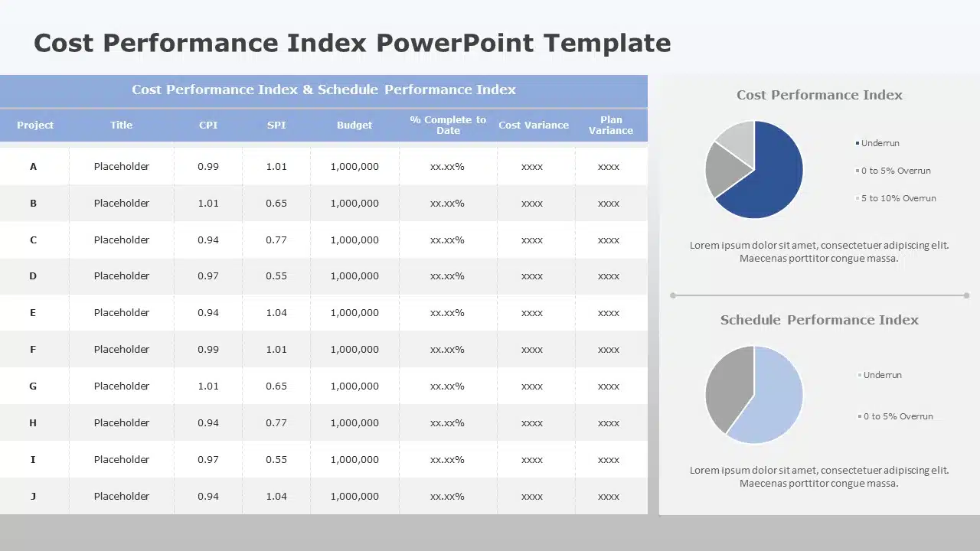Click Placeholder title in project A row
980x551 pixels.
pyautogui.click(x=122, y=166)
